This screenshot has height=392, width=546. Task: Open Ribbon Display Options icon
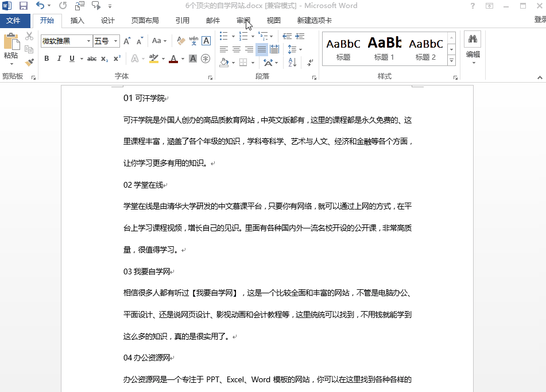489,6
